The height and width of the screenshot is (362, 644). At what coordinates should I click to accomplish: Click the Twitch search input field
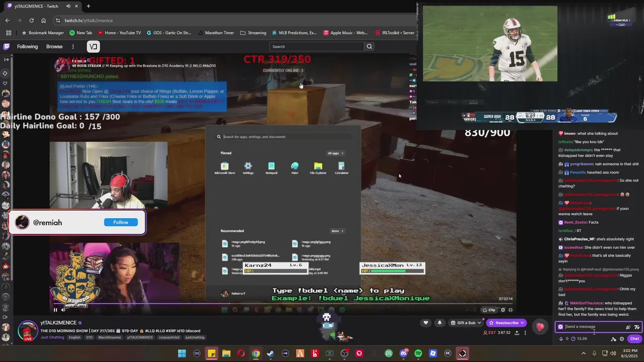coord(316,47)
